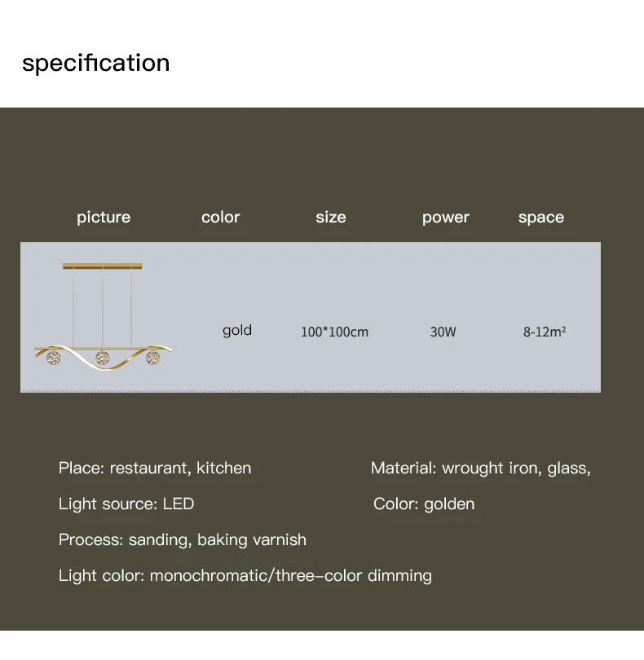
Task: Click the "Material: wrought iron, glass" line
Action: tap(481, 468)
